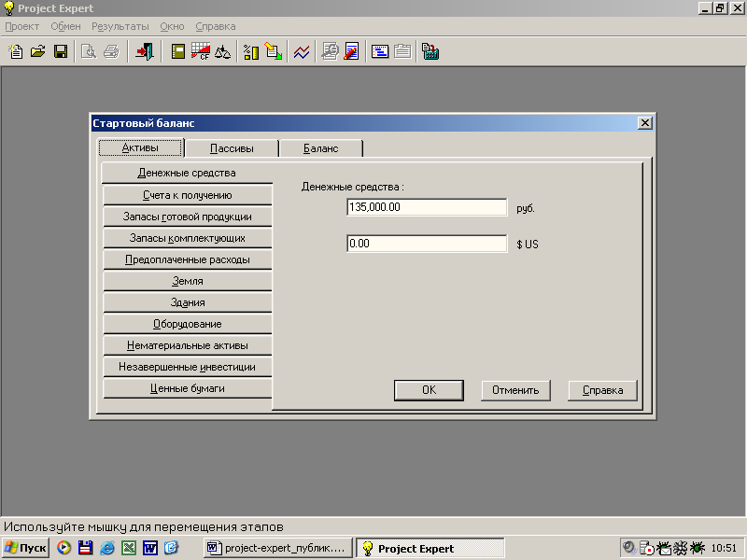Image resolution: width=747 pixels, height=560 pixels.
Task: Click the Отменить button
Action: coord(515,390)
